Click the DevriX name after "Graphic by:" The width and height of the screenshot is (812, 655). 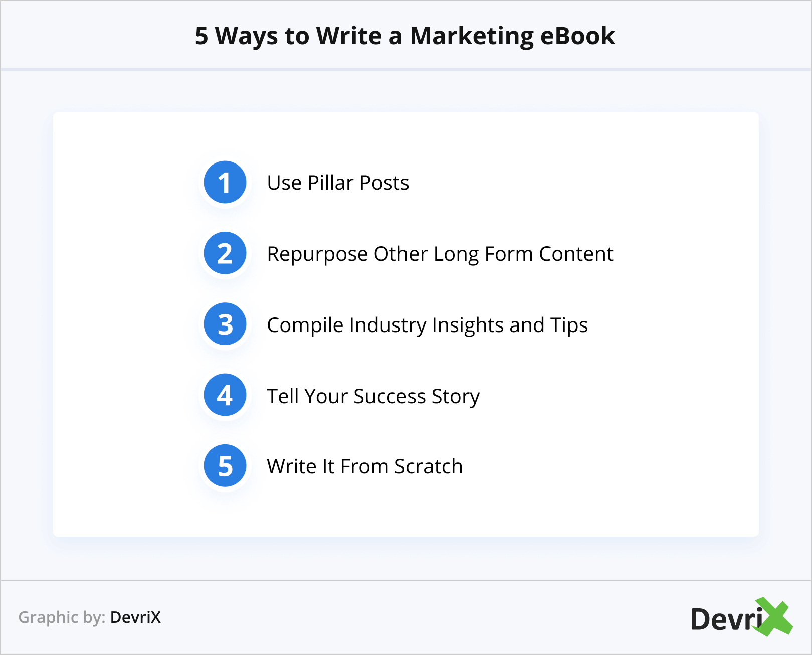(x=135, y=617)
